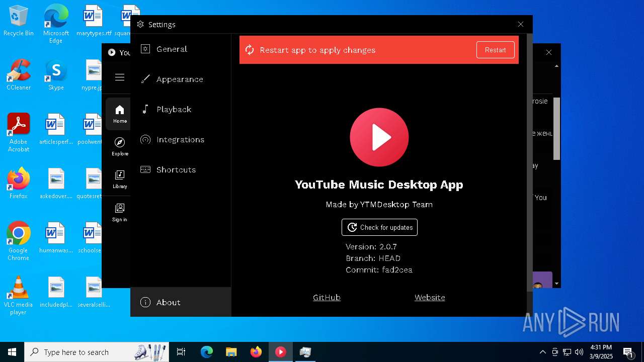Go to Home in the YouTube Music sidebar
Image resolution: width=644 pixels, height=362 pixels.
click(x=120, y=114)
